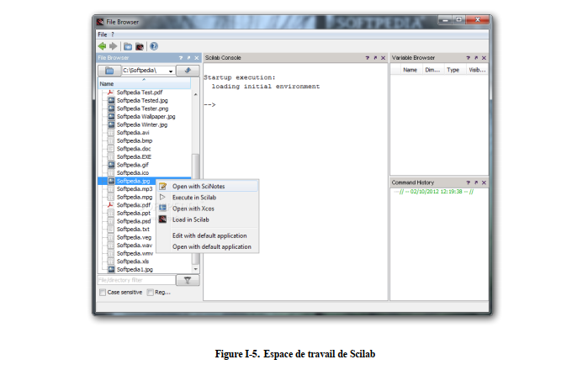This screenshot has height=370, width=588.
Task: Click the filter funnel button
Action: (188, 280)
